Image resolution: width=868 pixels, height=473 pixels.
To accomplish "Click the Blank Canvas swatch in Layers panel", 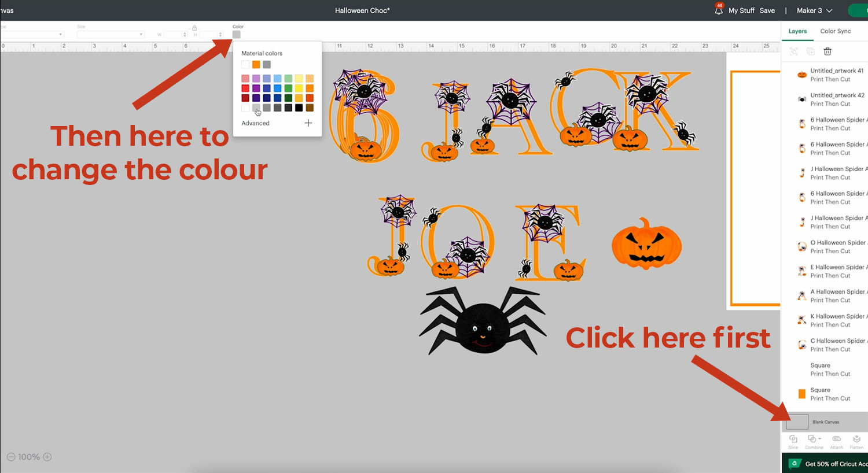I will pyautogui.click(x=797, y=422).
